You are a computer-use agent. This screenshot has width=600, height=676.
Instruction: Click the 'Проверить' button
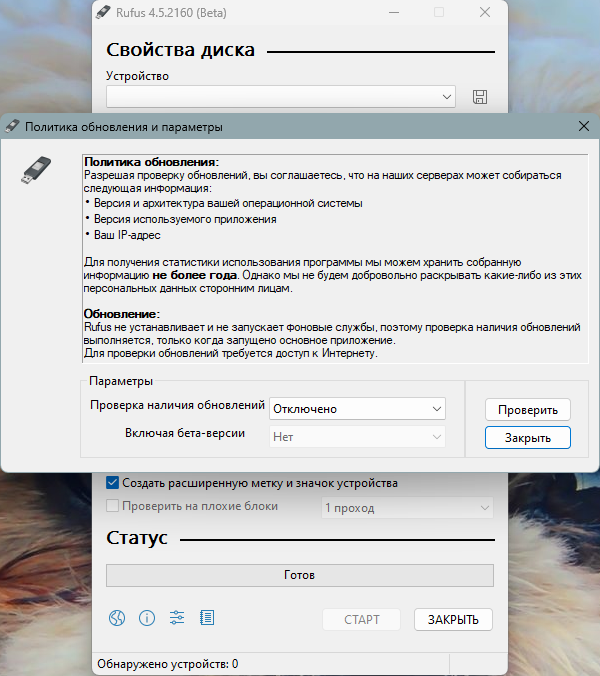[528, 410]
